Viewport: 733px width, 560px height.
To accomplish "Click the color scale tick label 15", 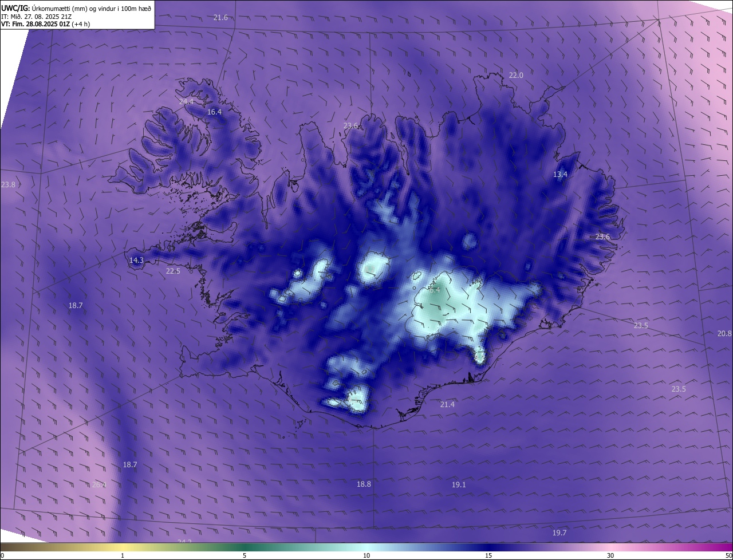I will tap(488, 555).
